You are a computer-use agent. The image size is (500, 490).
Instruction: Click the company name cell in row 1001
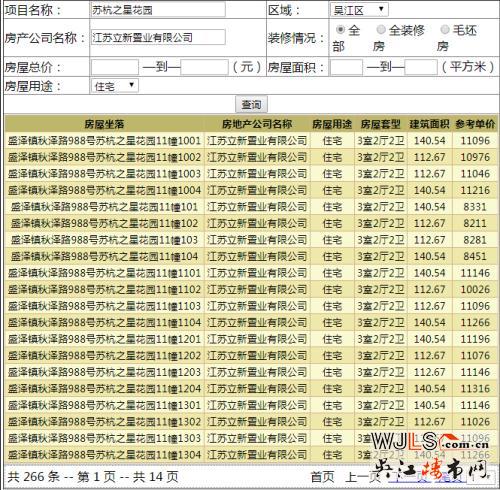tap(257, 141)
